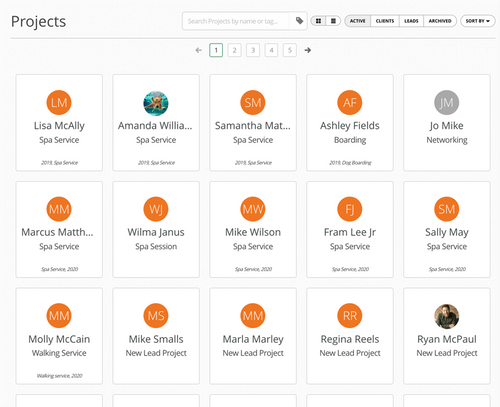Click the MM avatar for Molly McCain

(x=59, y=316)
